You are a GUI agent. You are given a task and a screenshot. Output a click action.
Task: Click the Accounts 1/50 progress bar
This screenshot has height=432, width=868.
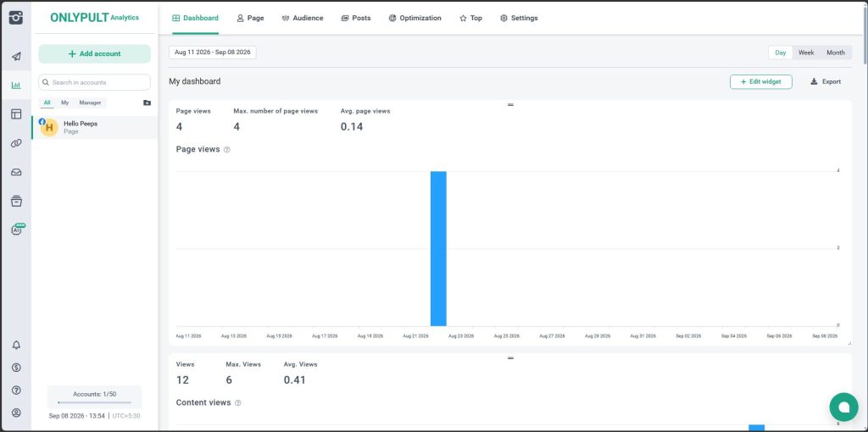pyautogui.click(x=95, y=402)
